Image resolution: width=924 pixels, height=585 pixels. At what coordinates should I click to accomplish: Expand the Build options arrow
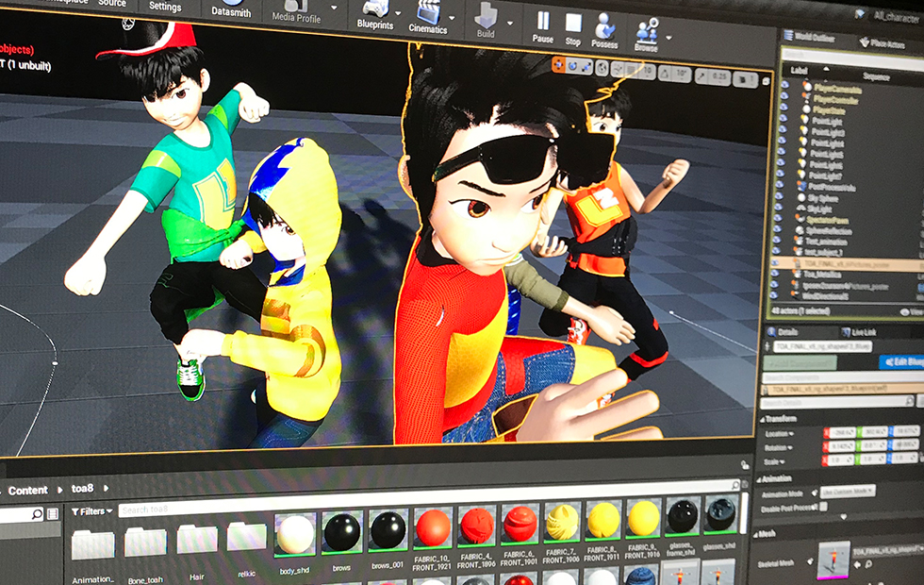click(x=509, y=24)
